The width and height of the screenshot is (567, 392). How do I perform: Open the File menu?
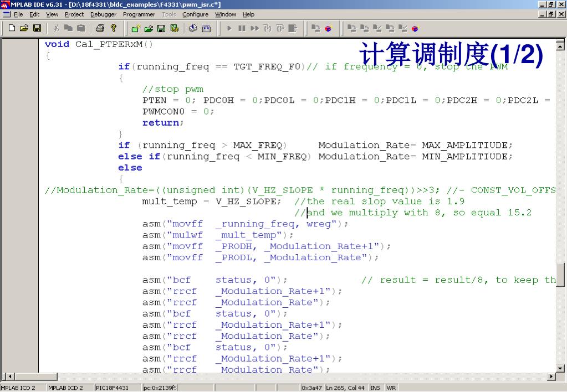pos(18,14)
